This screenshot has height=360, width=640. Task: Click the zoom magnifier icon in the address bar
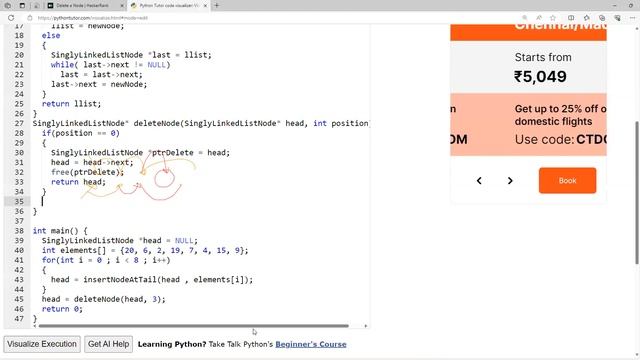524,18
